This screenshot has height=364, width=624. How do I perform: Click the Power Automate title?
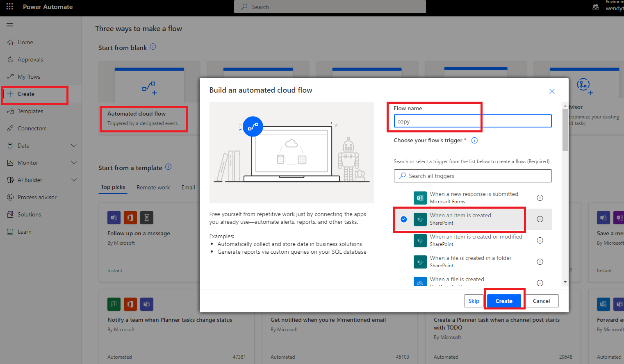(x=48, y=7)
